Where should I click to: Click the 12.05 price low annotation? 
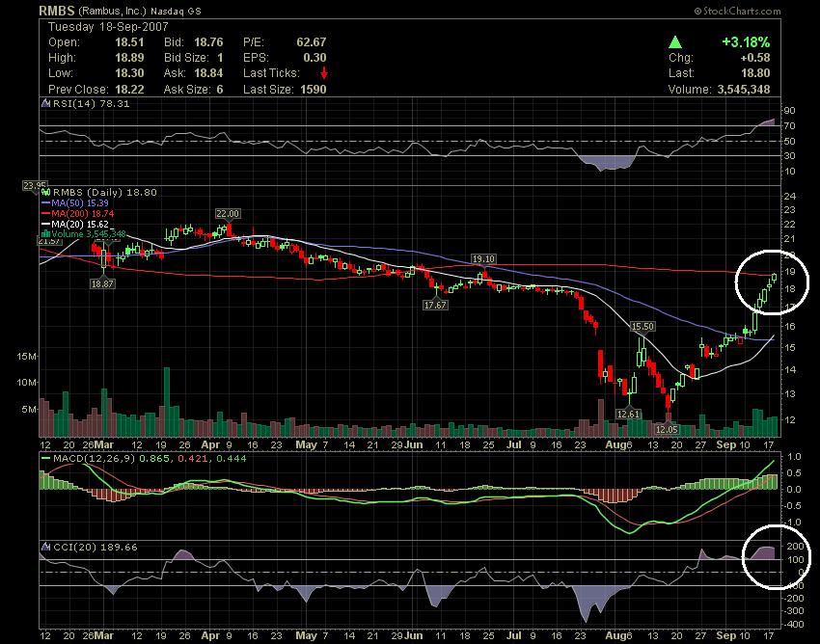tap(667, 430)
